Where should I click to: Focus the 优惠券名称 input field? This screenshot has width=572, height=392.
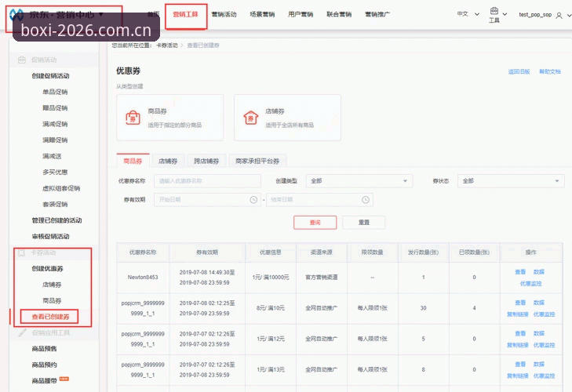[x=208, y=181]
